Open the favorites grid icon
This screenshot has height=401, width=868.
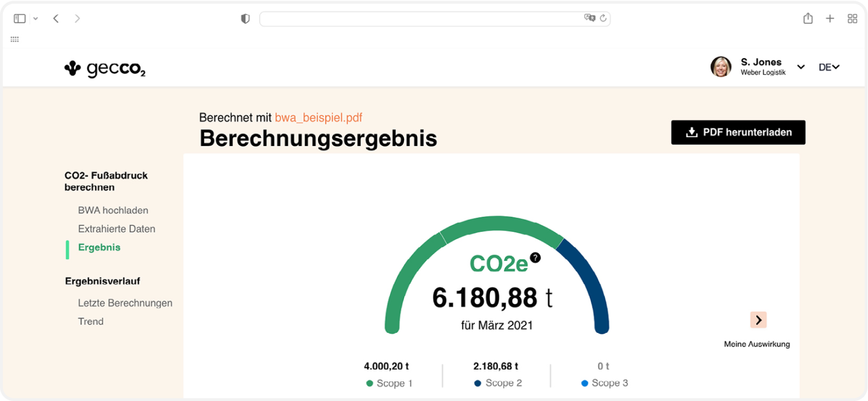pos(15,39)
